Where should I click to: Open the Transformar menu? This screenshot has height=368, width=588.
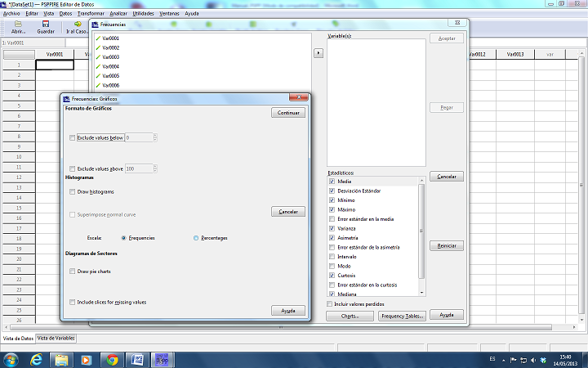pos(91,14)
